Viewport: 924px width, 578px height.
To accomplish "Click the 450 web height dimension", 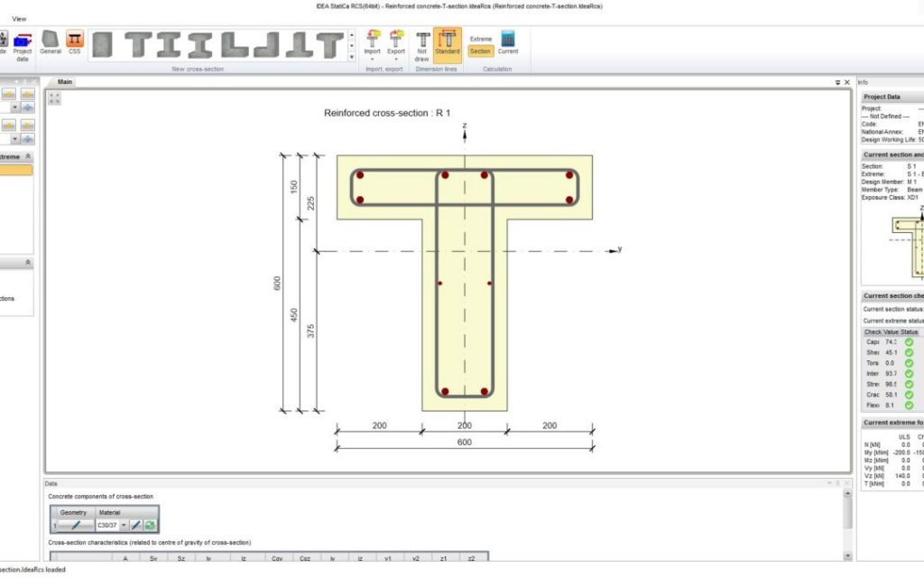I will (294, 315).
